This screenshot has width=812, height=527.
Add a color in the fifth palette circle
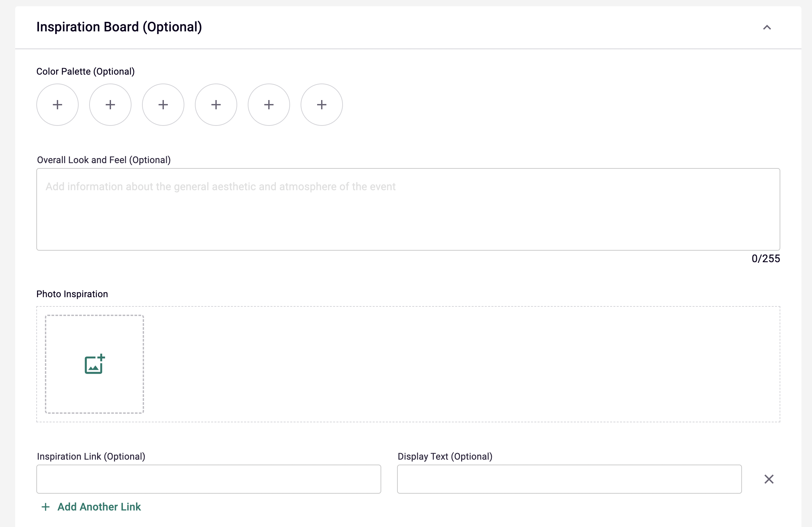pyautogui.click(x=269, y=105)
